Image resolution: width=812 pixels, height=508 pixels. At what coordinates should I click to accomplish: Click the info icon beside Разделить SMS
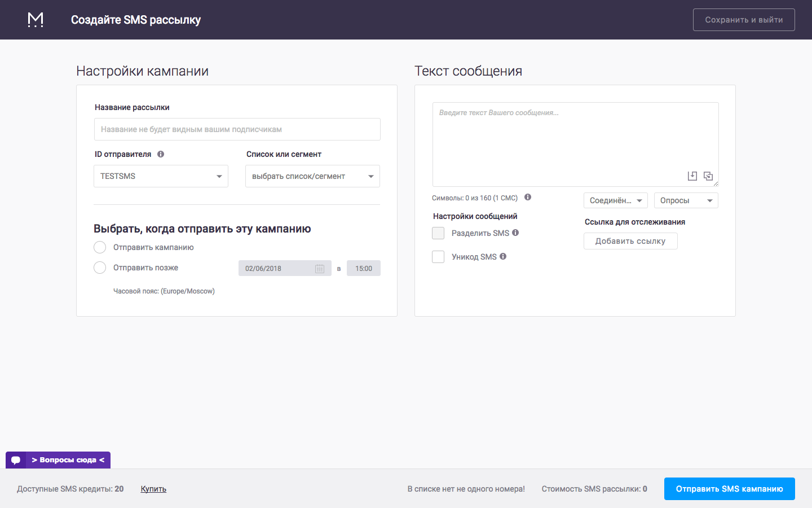pos(517,233)
